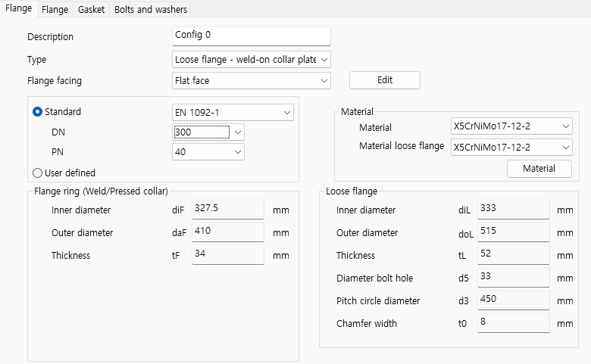
Task: Select the flange ring thickness tF field
Action: [x=227, y=255]
